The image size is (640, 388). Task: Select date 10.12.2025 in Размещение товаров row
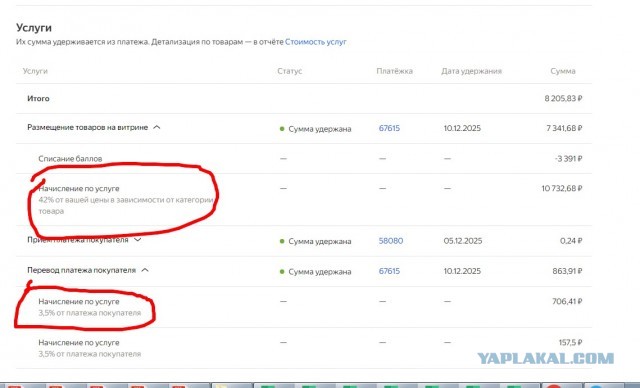462,128
